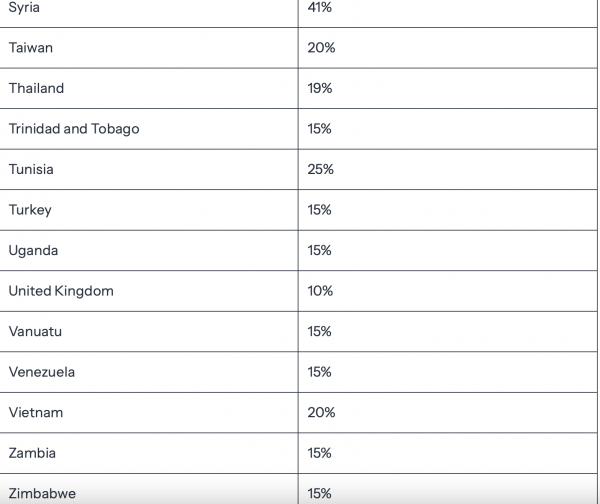Select the 20% value beside Vietnam
Viewport: 600px width, 504px height.
tap(321, 412)
